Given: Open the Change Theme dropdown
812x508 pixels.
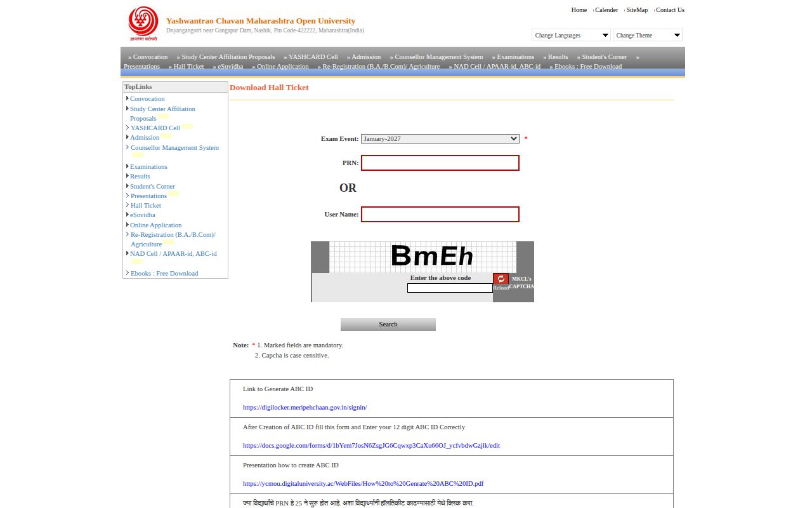Looking at the screenshot, I should (648, 35).
